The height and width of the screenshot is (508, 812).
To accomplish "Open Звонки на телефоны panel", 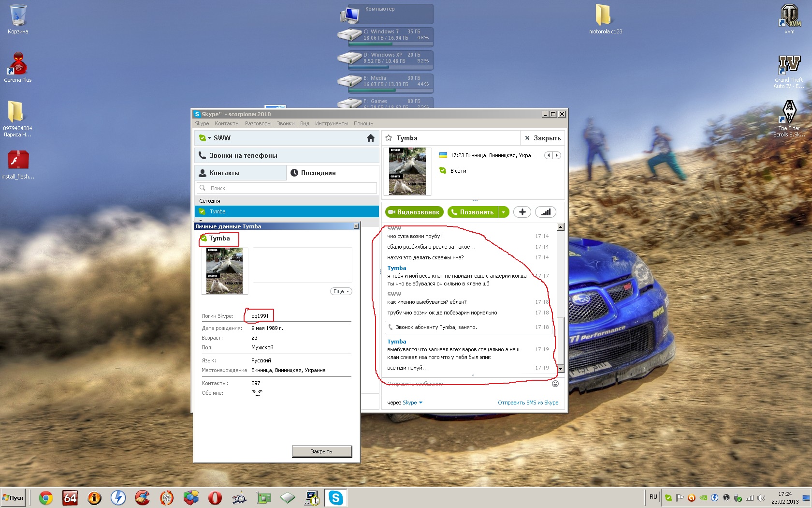I will (287, 155).
